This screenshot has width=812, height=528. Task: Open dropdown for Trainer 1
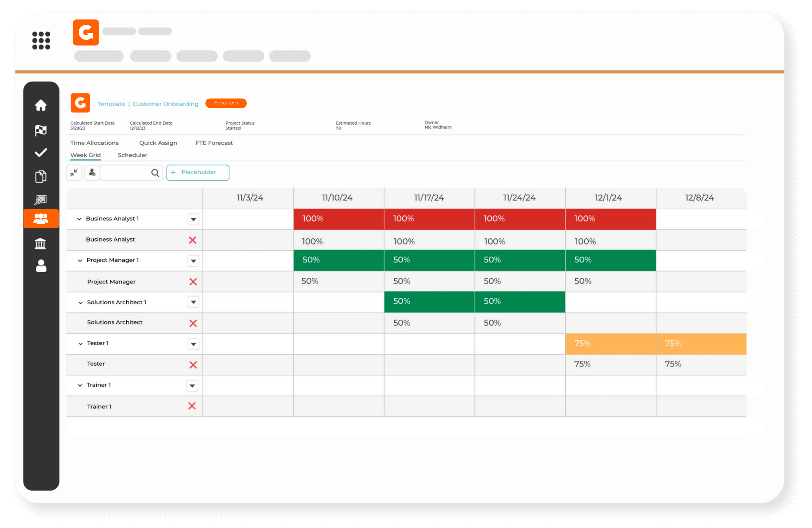coord(192,385)
